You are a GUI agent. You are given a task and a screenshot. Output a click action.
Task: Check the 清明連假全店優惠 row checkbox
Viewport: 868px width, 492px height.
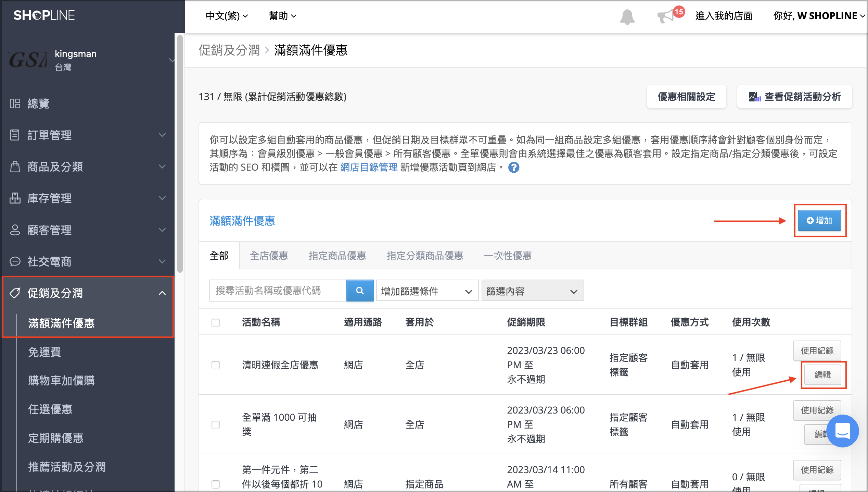216,365
